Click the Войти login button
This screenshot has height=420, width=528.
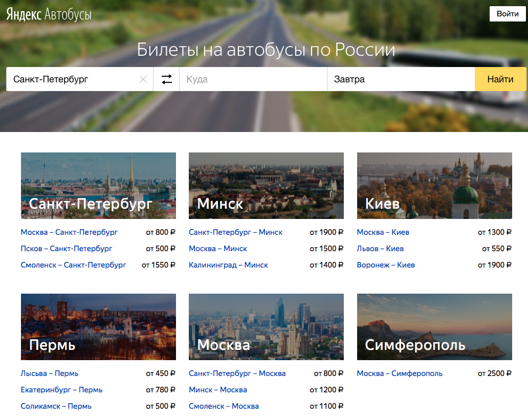[508, 14]
